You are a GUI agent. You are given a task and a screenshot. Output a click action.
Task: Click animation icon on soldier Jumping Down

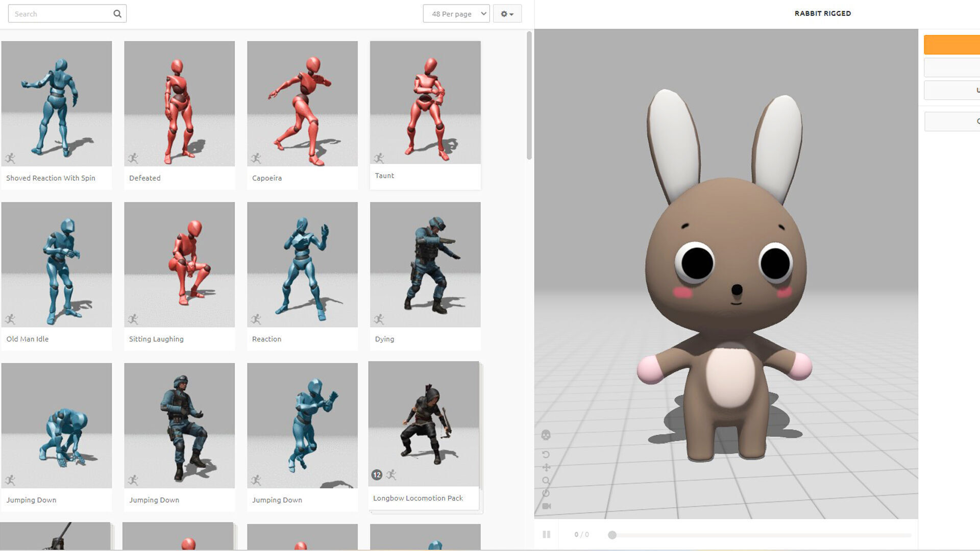click(133, 480)
